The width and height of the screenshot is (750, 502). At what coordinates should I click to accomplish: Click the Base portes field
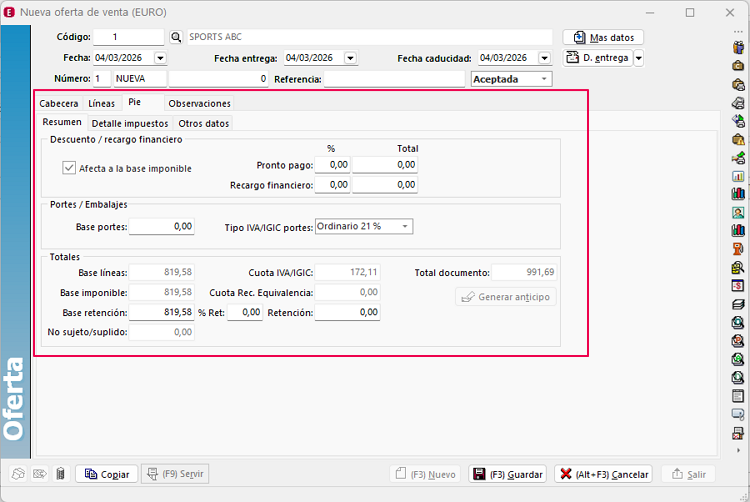click(x=162, y=226)
